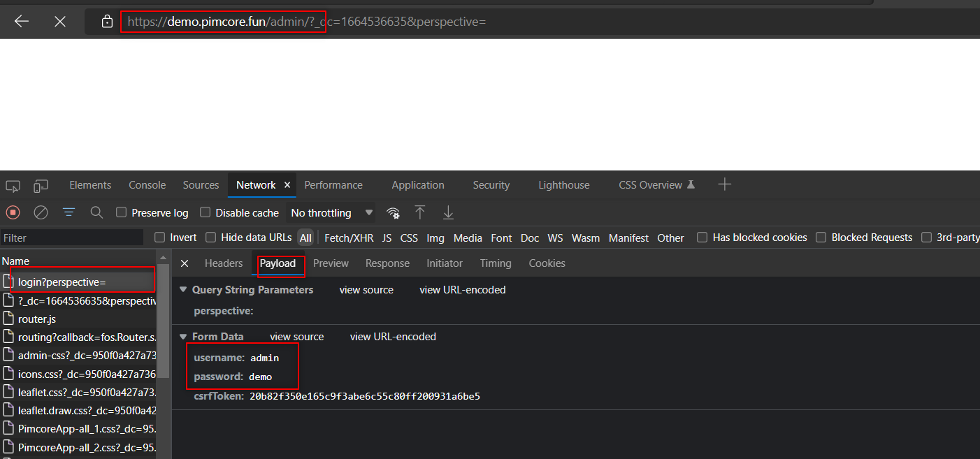Click the lock icon in address bar
980x459 pixels.
coord(107,22)
